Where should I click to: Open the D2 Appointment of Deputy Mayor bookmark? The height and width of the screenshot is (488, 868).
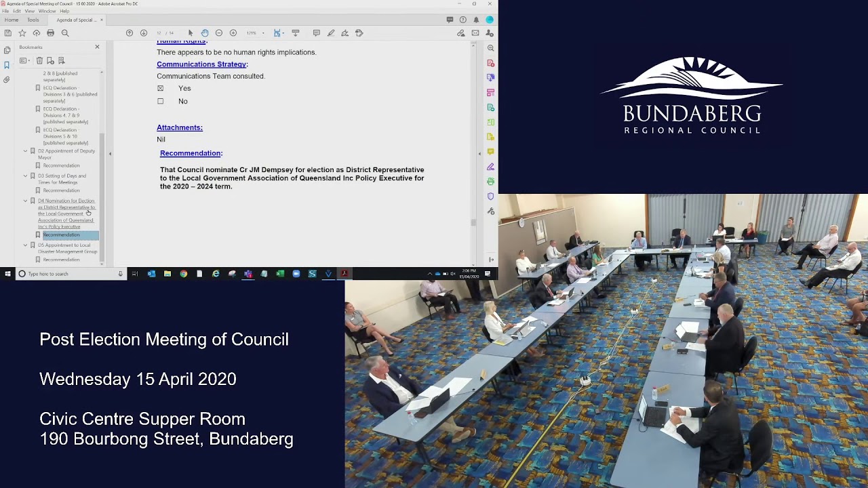[x=66, y=154]
